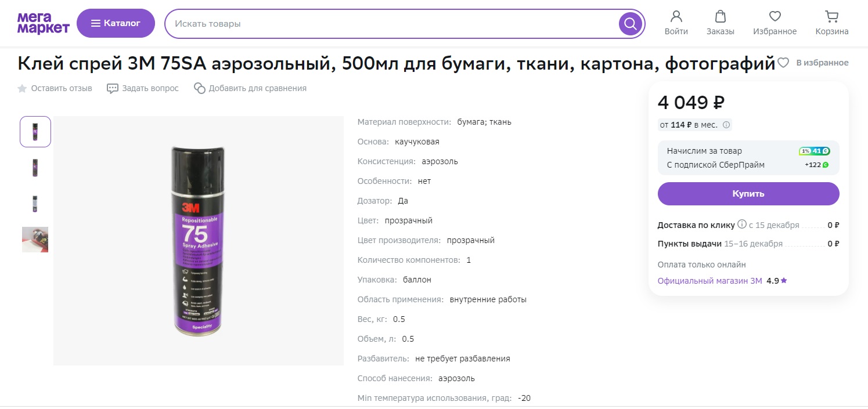Click the 4 049 ₽ price
Viewport: 868px width, 409px height.
[x=691, y=103]
